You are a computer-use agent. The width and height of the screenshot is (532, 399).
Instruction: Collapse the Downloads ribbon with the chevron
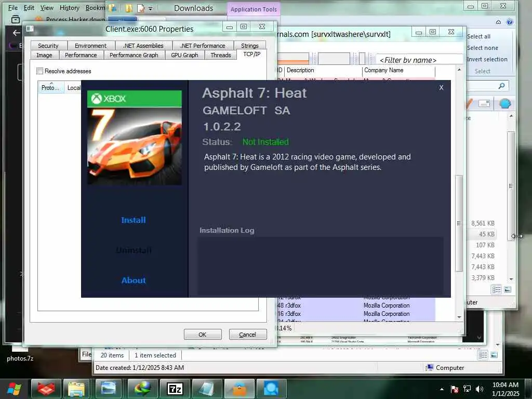tap(498, 22)
